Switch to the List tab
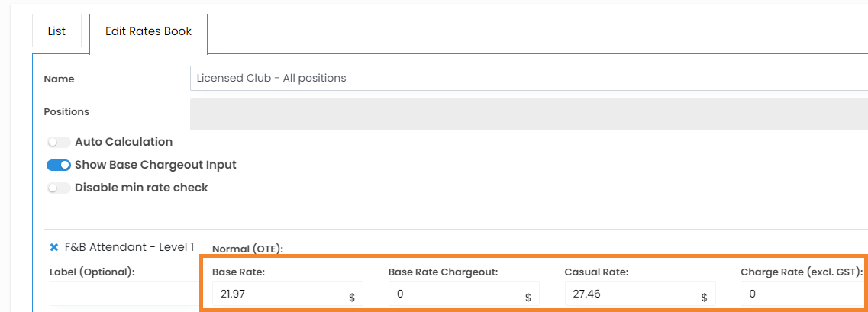Image resolution: width=868 pixels, height=312 pixels. (x=56, y=31)
